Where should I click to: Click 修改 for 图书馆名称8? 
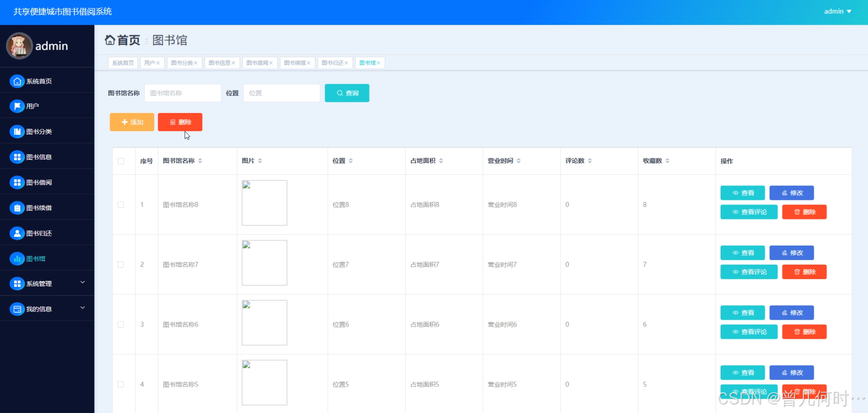pos(792,193)
